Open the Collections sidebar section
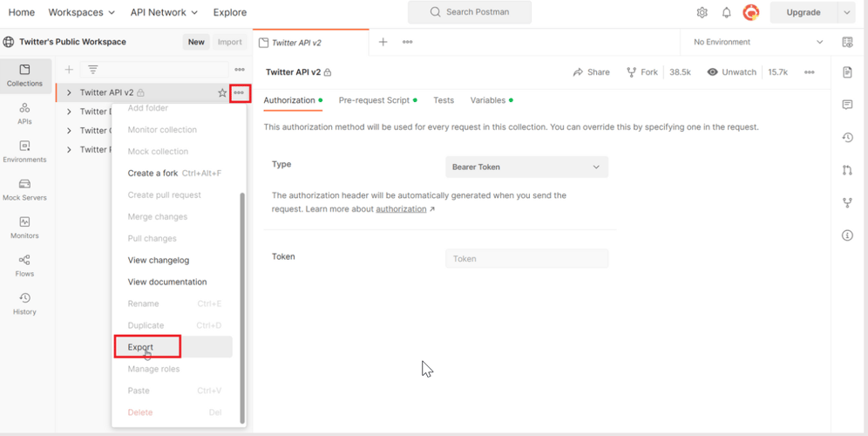The height and width of the screenshot is (436, 868). click(x=25, y=76)
